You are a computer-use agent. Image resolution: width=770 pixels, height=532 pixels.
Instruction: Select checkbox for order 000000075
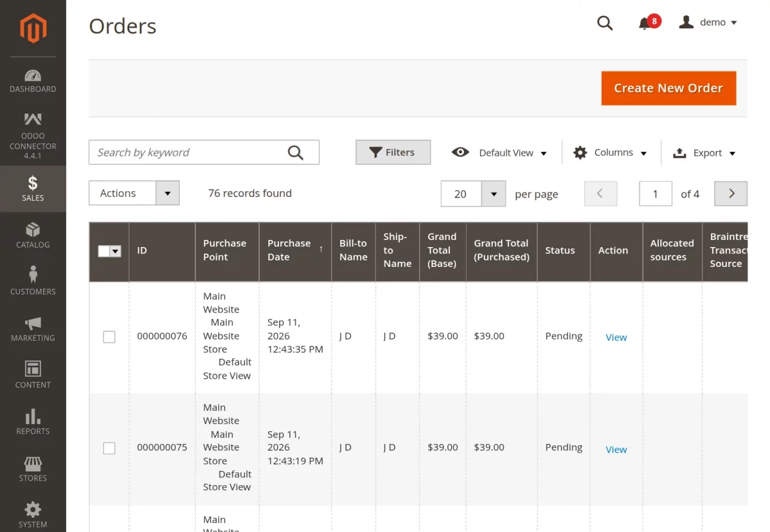click(109, 448)
